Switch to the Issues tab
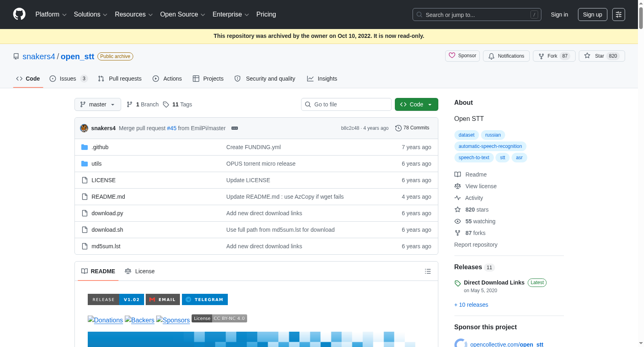The width and height of the screenshot is (644, 347). [x=68, y=79]
